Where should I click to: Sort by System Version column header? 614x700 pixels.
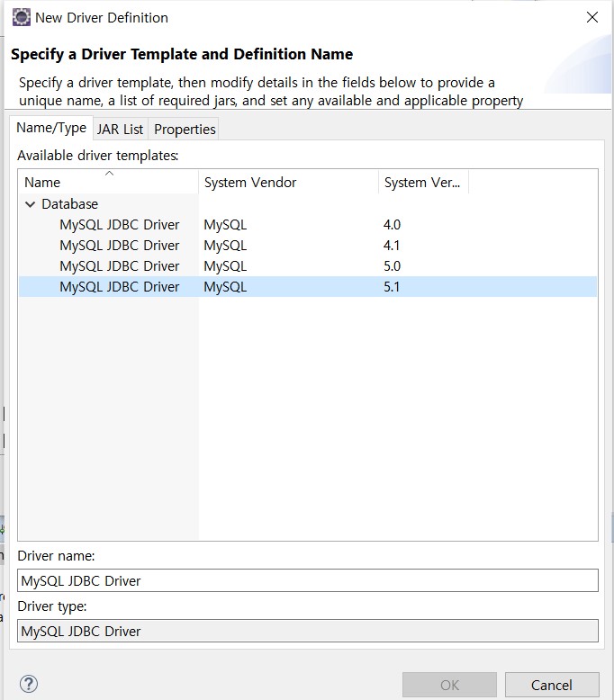coord(423,182)
